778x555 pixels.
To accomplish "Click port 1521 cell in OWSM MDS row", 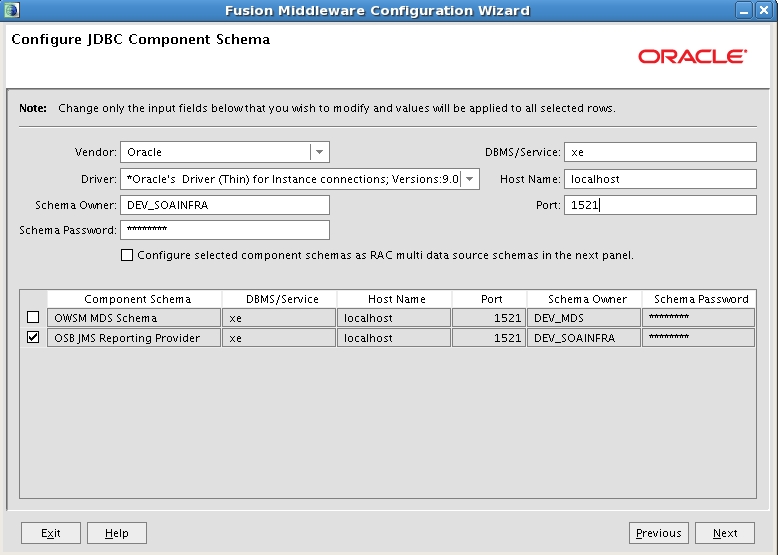I will [x=489, y=317].
